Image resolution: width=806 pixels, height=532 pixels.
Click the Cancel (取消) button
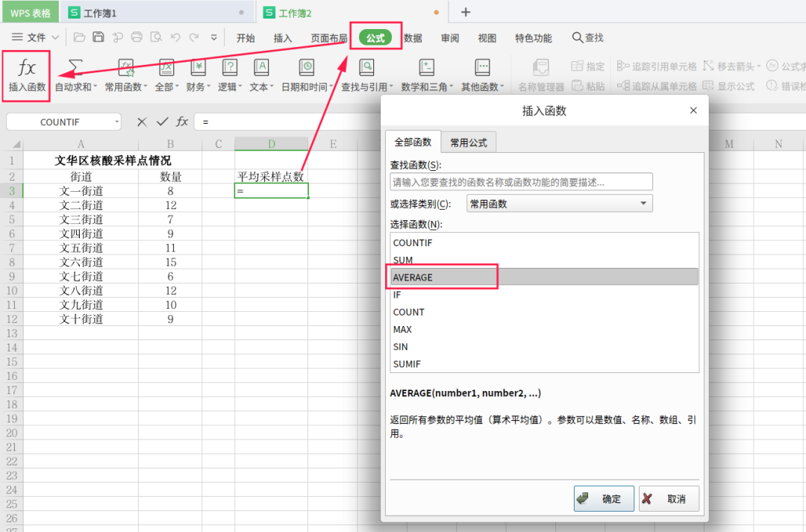(669, 498)
